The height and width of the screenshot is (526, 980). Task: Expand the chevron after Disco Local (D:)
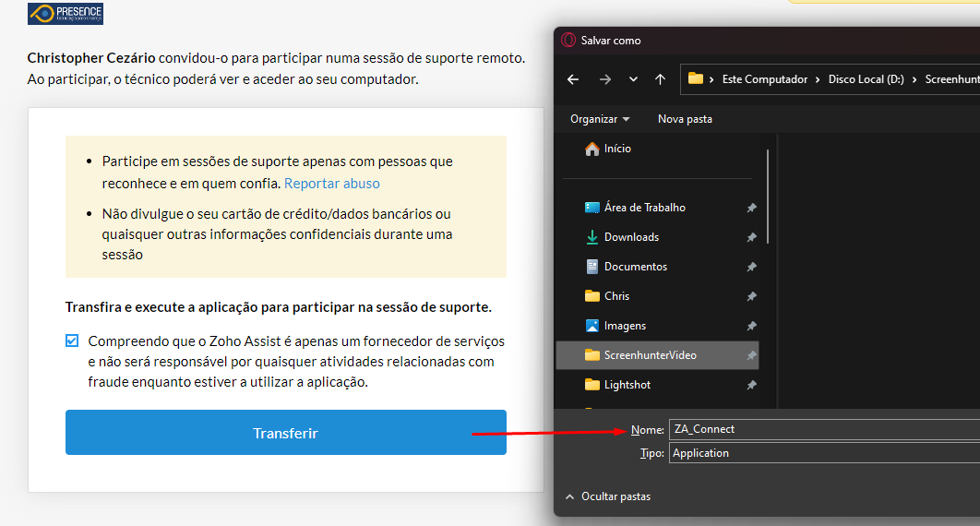914,79
